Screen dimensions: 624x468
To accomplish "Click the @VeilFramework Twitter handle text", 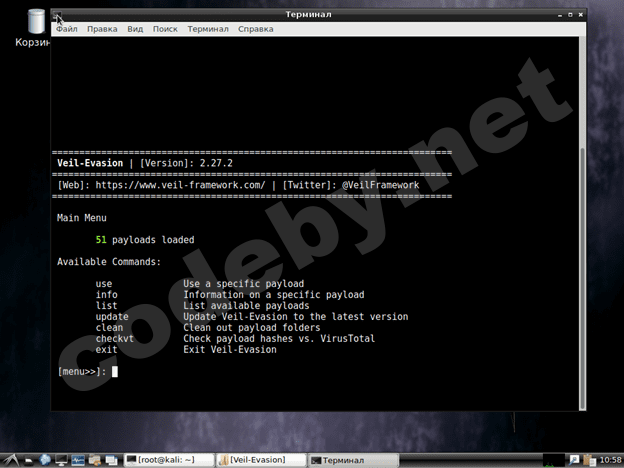I will tap(380, 185).
